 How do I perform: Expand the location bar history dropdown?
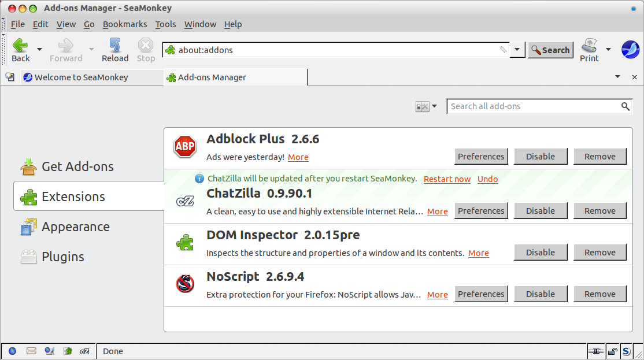(x=517, y=50)
